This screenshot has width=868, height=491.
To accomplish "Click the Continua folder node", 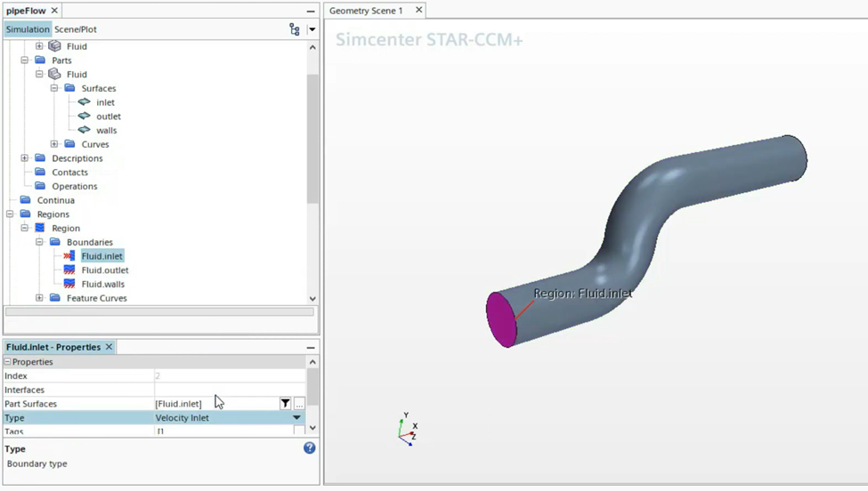I will 55,200.
